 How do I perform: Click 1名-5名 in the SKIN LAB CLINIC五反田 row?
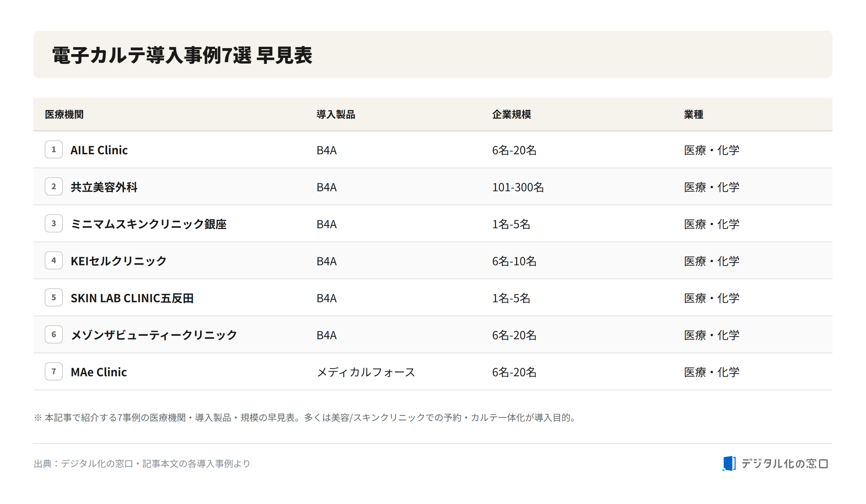click(511, 298)
